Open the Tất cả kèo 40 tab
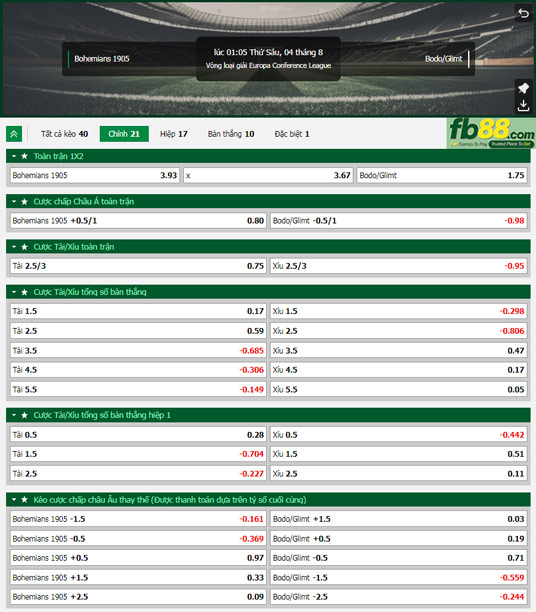Image resolution: width=536 pixels, height=612 pixels. (64, 134)
